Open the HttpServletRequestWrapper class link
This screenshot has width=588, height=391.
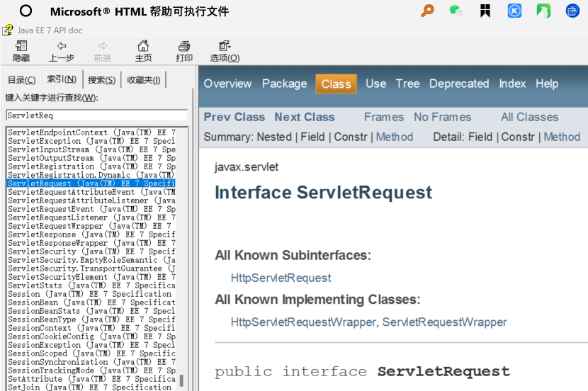point(303,322)
